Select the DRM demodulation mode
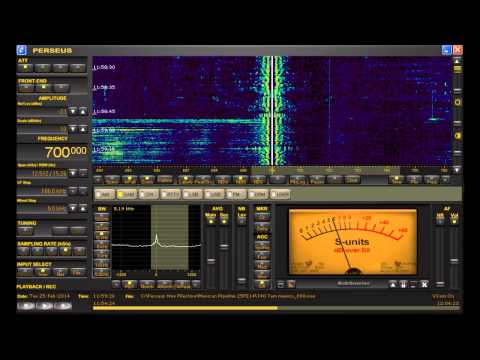 pyautogui.click(x=258, y=194)
